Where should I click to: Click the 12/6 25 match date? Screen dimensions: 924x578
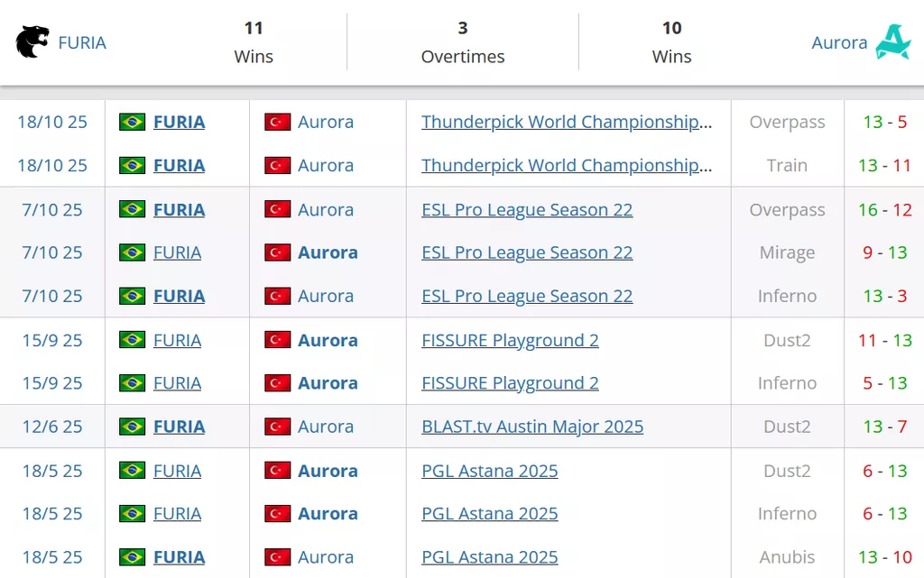(52, 427)
